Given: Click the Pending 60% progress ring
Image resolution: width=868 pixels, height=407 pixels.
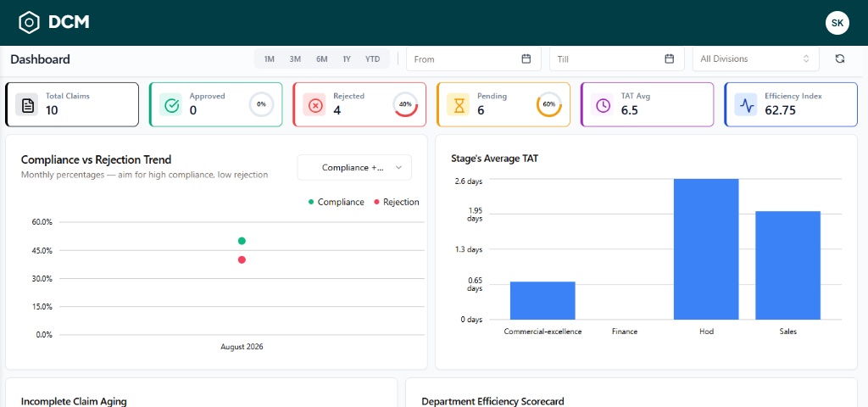Looking at the screenshot, I should (549, 104).
